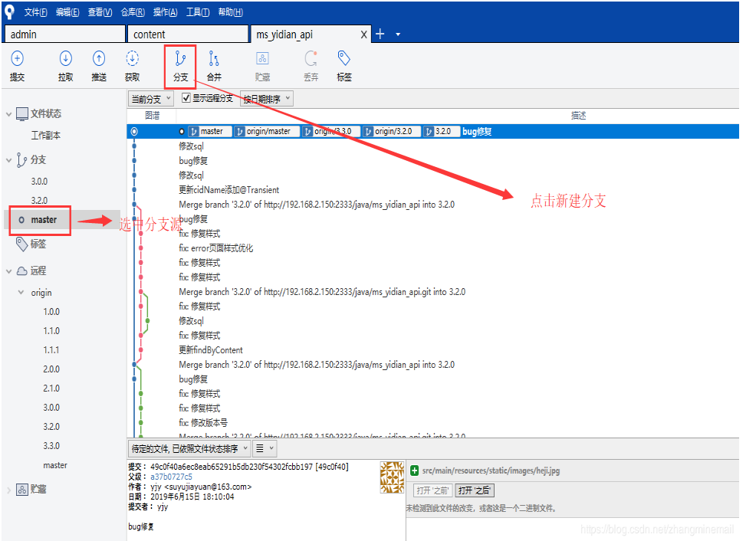Toggle the 显示远程分支 checkbox
This screenshot has height=541, width=756.
186,98
